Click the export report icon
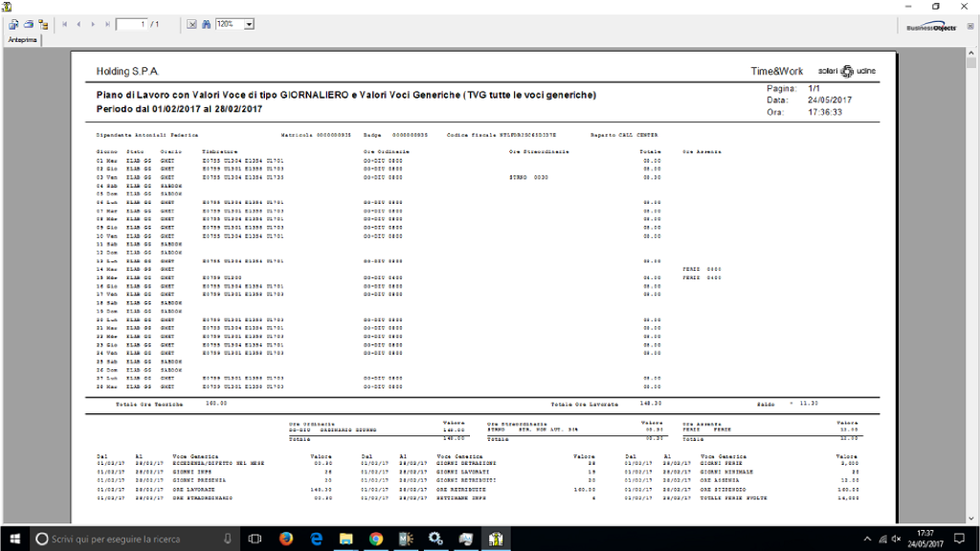 click(14, 24)
